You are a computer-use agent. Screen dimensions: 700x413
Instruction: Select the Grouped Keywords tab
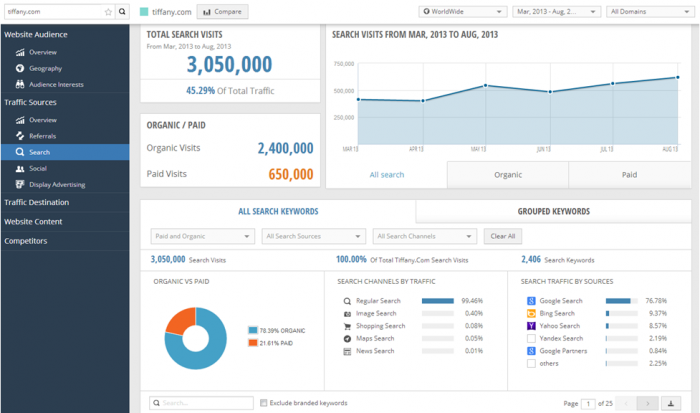click(554, 211)
